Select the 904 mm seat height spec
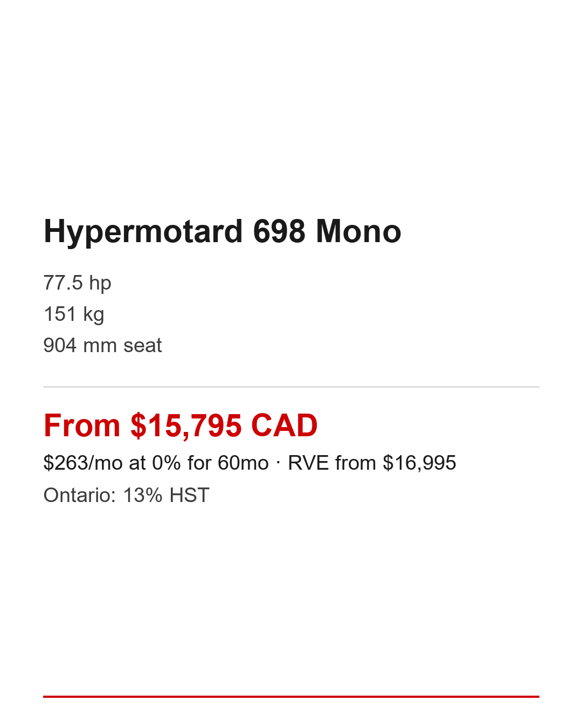The image size is (582, 728). (x=102, y=346)
